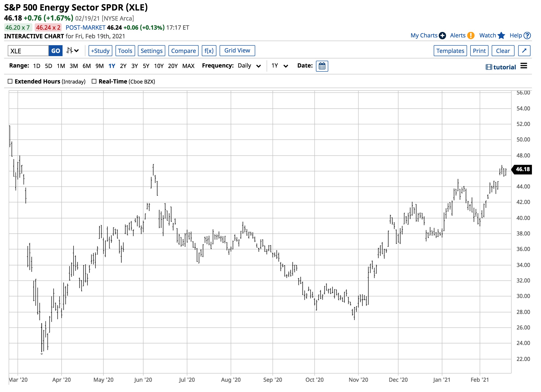Click the 46.18 price marker on axis
Screen dimensions: 541x392
522,169
